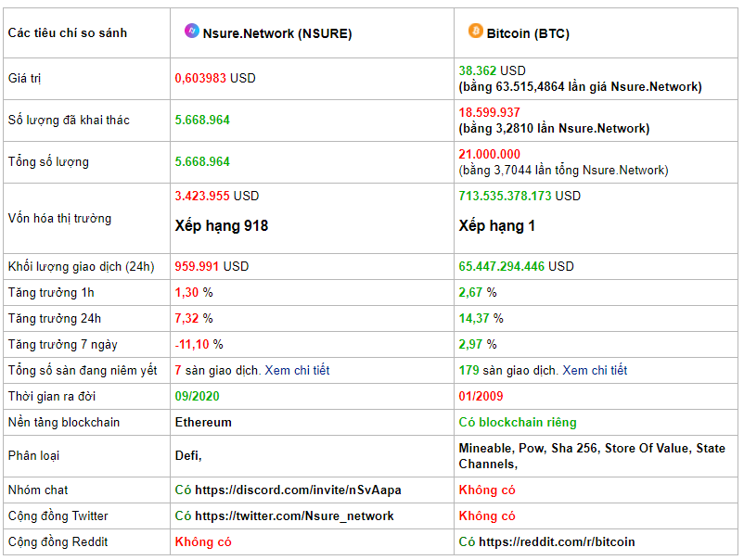Click the reddit.com/r/bitcoin URL
The image size is (744, 560).
click(557, 542)
